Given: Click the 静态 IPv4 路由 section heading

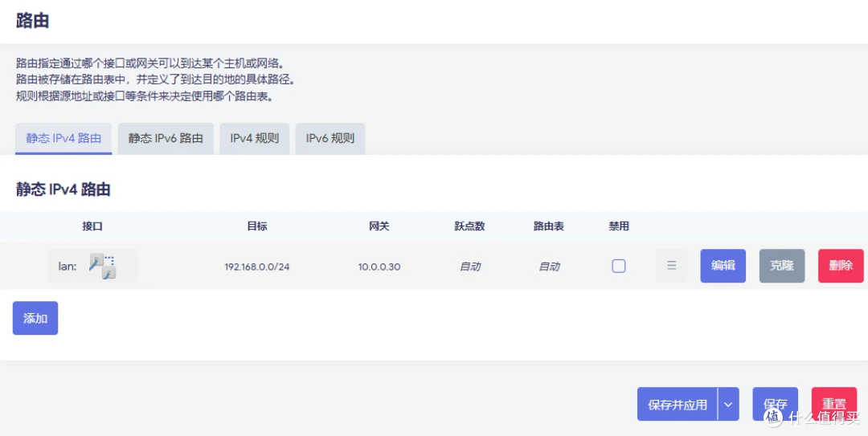Looking at the screenshot, I should tap(63, 189).
